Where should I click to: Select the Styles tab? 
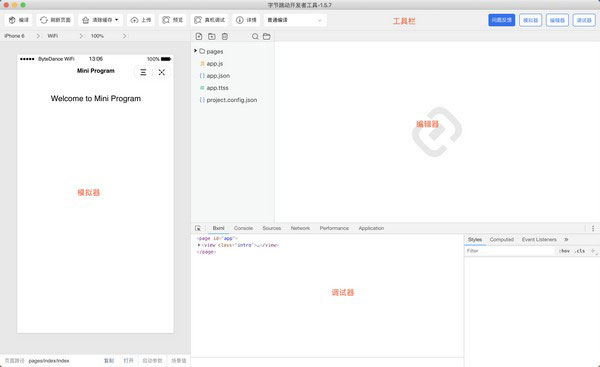pyautogui.click(x=475, y=240)
